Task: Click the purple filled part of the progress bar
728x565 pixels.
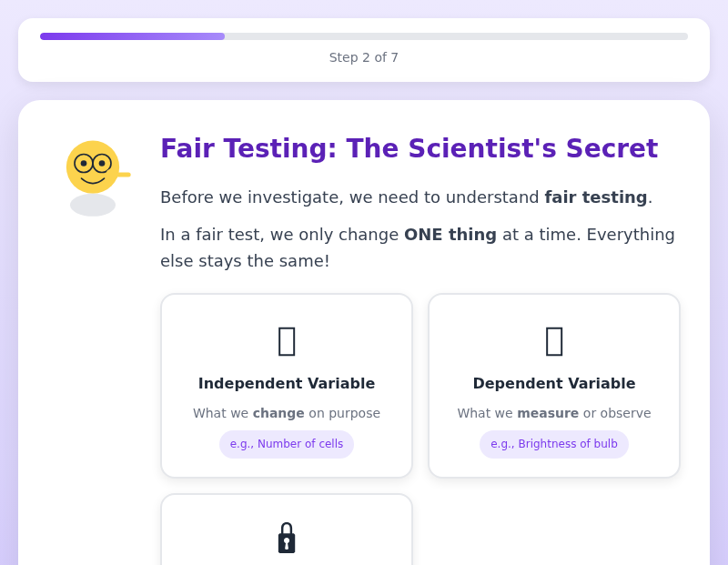Action: click(132, 36)
